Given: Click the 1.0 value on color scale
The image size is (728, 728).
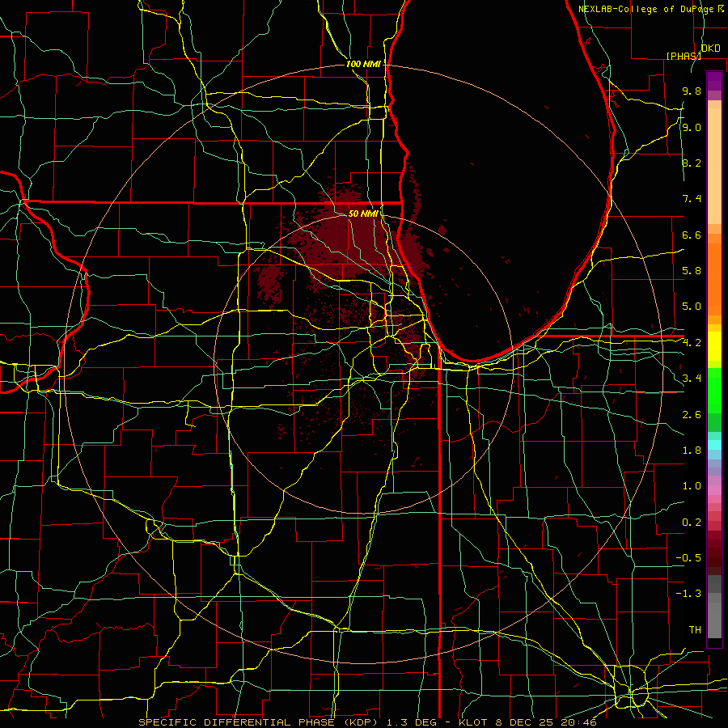Looking at the screenshot, I should pos(692,486).
